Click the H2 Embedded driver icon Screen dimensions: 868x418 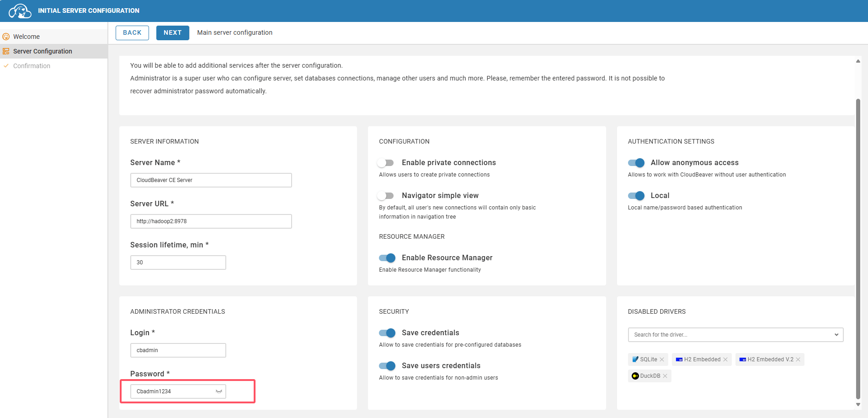(x=679, y=359)
